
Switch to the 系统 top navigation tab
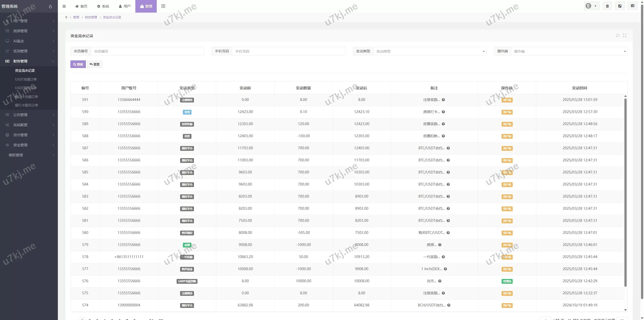click(103, 6)
